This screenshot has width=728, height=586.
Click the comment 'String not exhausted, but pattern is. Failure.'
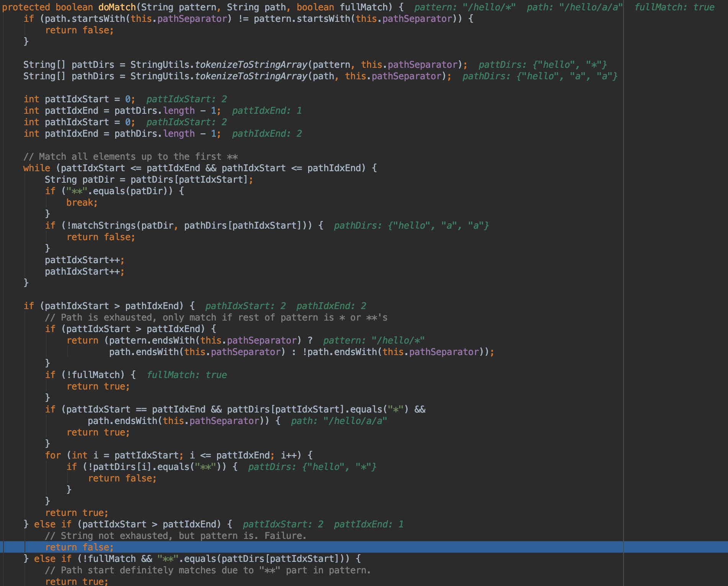point(176,536)
